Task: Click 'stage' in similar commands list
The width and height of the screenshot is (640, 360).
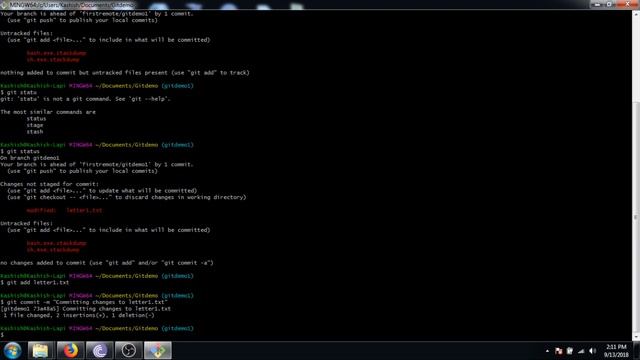Action: click(35, 125)
